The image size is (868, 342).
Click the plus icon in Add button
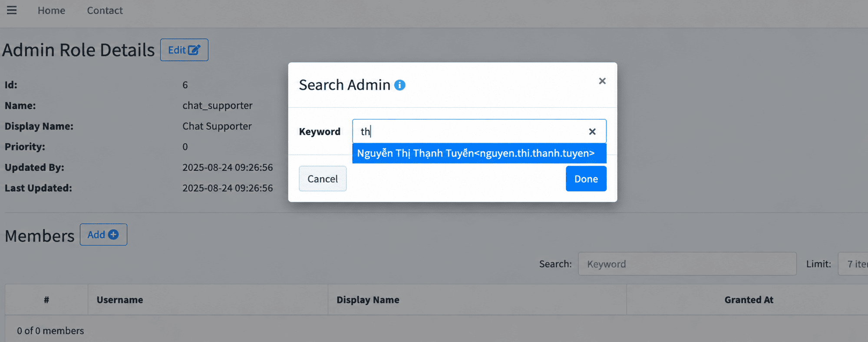pos(113,235)
